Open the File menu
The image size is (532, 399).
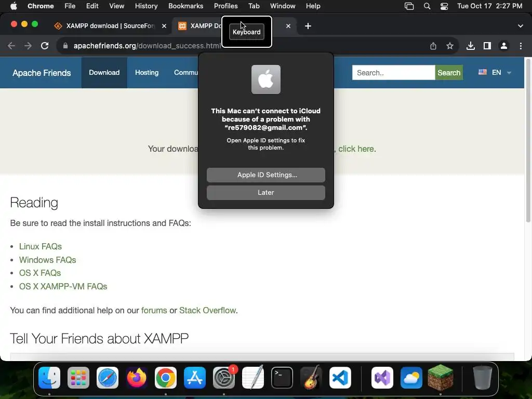point(70,6)
